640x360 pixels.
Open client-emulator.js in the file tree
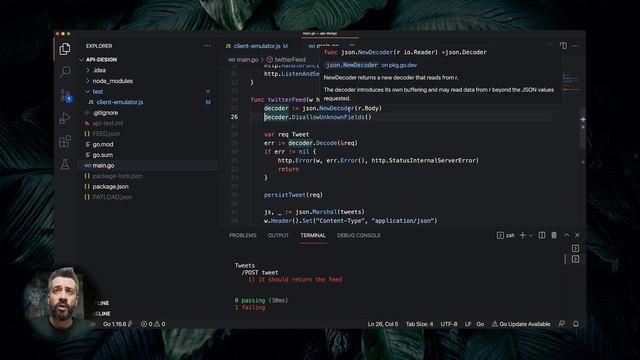click(120, 102)
